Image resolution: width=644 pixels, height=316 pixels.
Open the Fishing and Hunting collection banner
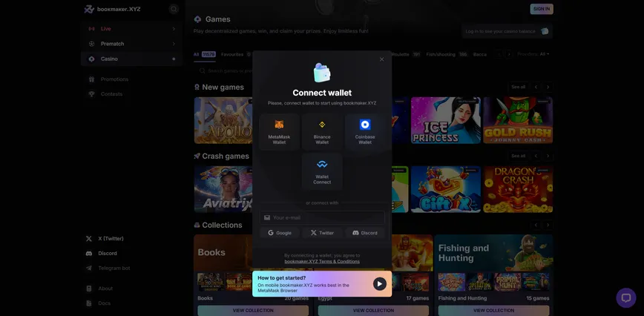tap(493, 253)
